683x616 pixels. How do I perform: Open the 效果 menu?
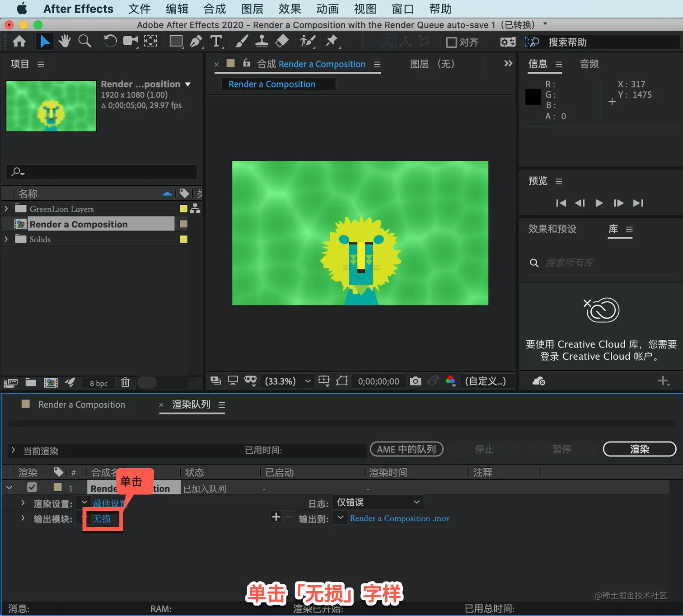pyautogui.click(x=290, y=9)
